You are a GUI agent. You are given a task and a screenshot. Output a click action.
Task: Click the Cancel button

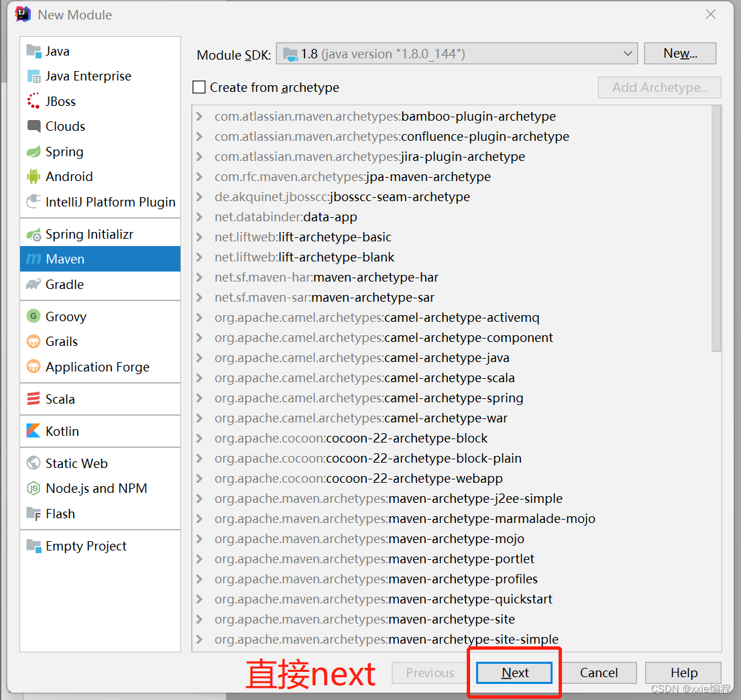click(598, 672)
